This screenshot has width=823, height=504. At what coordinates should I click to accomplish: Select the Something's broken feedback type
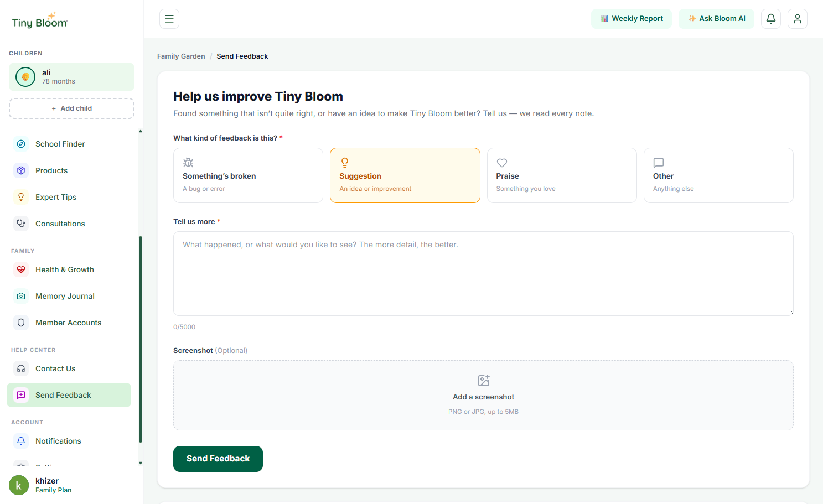coord(248,175)
